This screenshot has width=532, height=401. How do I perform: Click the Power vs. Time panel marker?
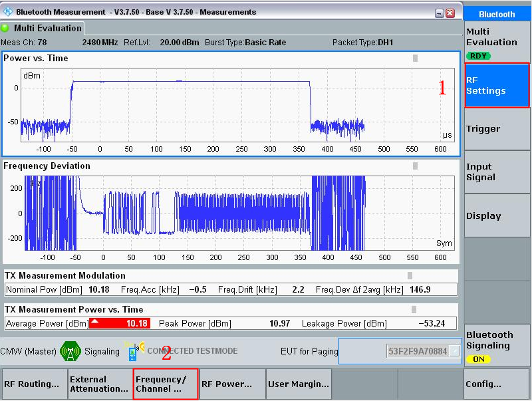415,58
